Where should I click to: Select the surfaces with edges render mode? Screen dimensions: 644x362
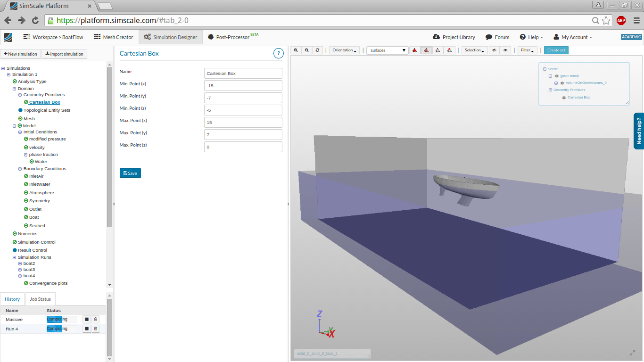tap(426, 50)
